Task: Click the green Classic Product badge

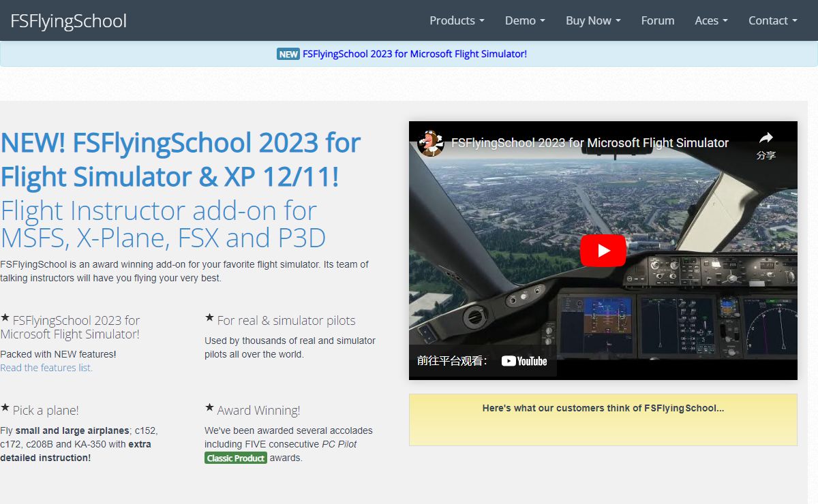Action: pyautogui.click(x=236, y=458)
